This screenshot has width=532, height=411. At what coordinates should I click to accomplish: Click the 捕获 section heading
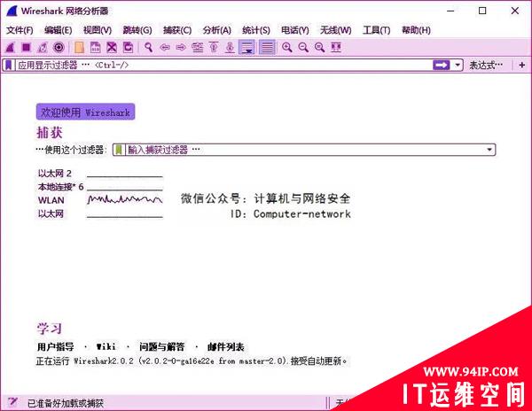click(x=50, y=133)
